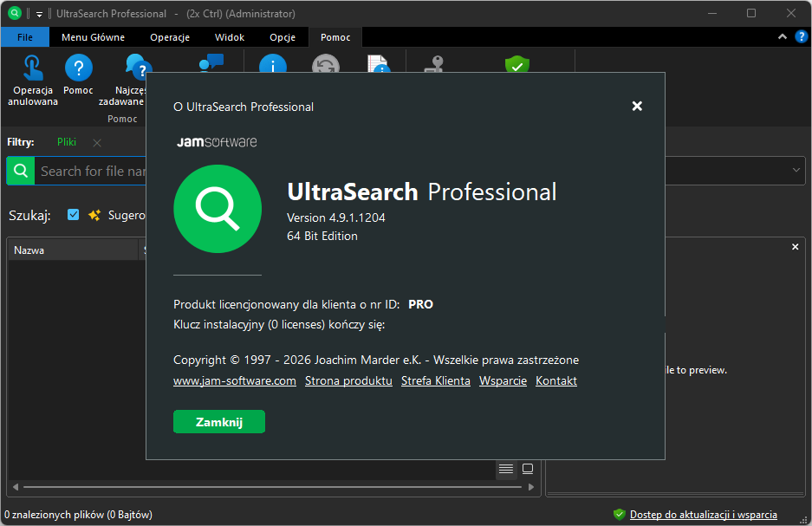The width and height of the screenshot is (812, 526).
Task: Close the About UltraSearch Professional dialog with X
Action: (637, 106)
